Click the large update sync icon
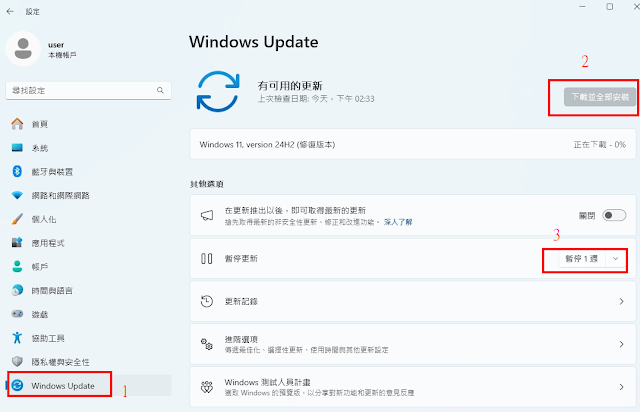Image resolution: width=640 pixels, height=412 pixels. tap(218, 91)
